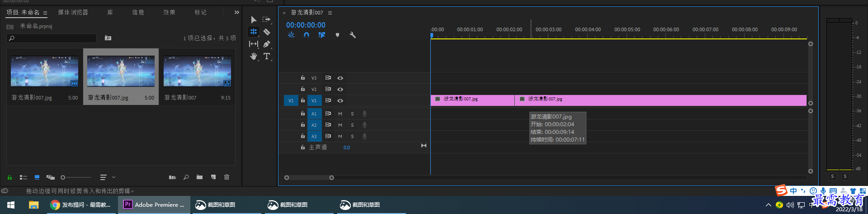Viewport: 868px width, 214px height.
Task: Select the Hand tool
Action: click(254, 56)
